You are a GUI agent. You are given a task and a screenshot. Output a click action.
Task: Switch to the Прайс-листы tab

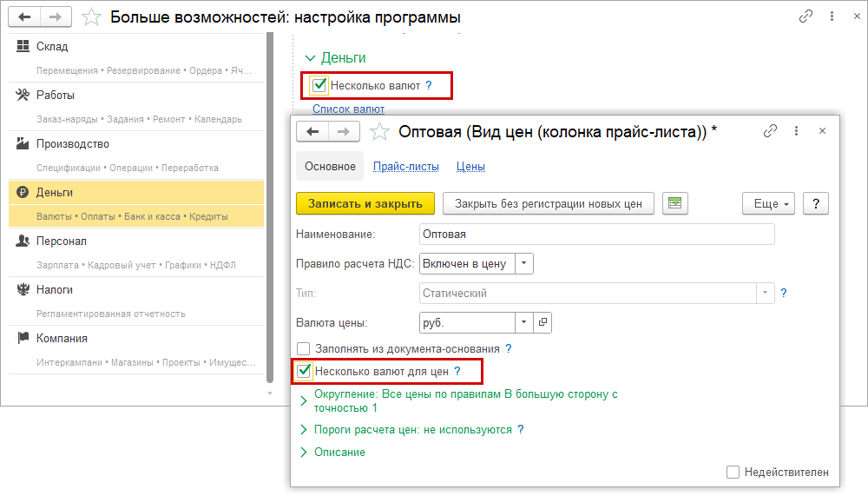[x=405, y=166]
